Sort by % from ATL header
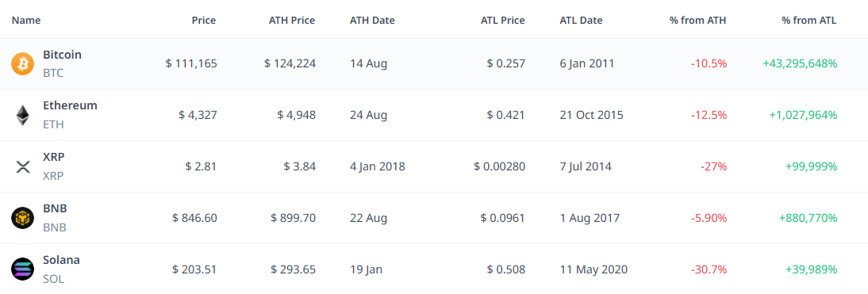Screen dimensions: 868x294 pos(808,21)
